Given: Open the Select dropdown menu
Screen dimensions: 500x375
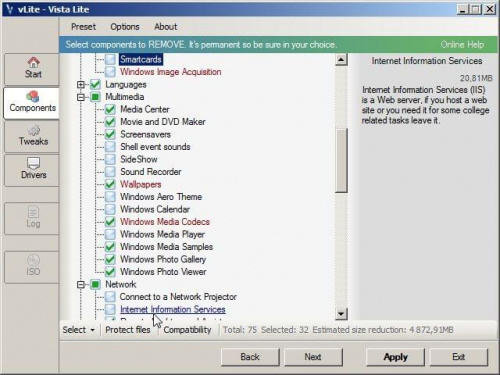Looking at the screenshot, I should (79, 330).
